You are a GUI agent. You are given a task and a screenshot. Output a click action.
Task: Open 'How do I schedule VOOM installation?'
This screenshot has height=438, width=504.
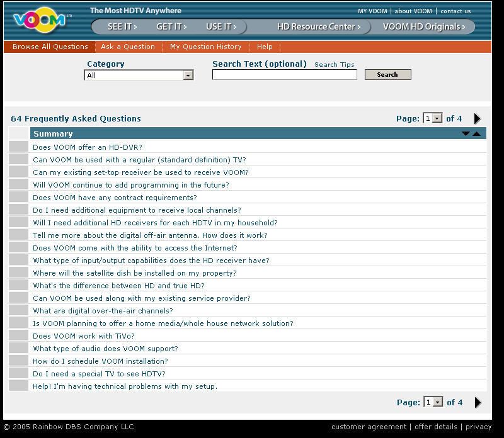(x=100, y=361)
